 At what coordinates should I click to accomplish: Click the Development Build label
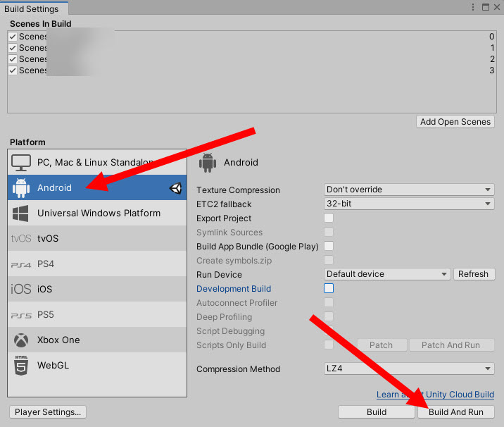click(234, 289)
